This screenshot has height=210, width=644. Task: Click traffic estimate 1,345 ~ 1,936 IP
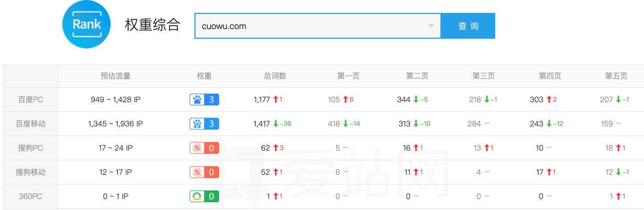coord(115,124)
